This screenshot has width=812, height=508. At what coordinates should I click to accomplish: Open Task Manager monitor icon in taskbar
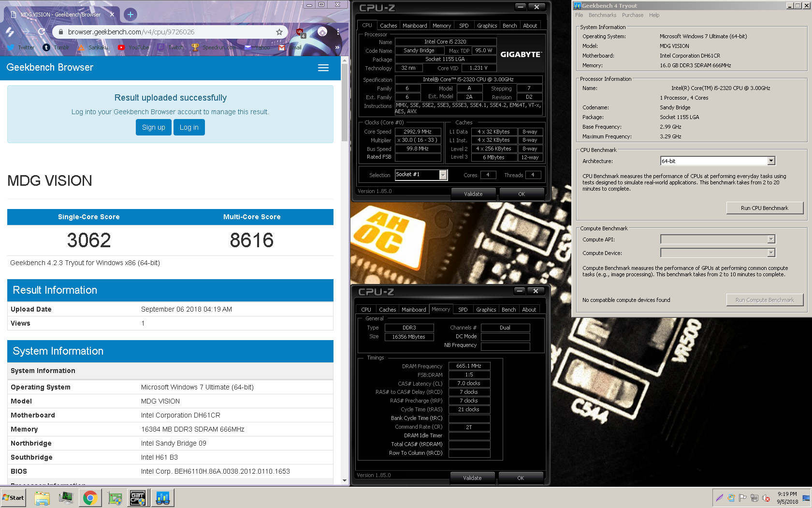point(66,498)
